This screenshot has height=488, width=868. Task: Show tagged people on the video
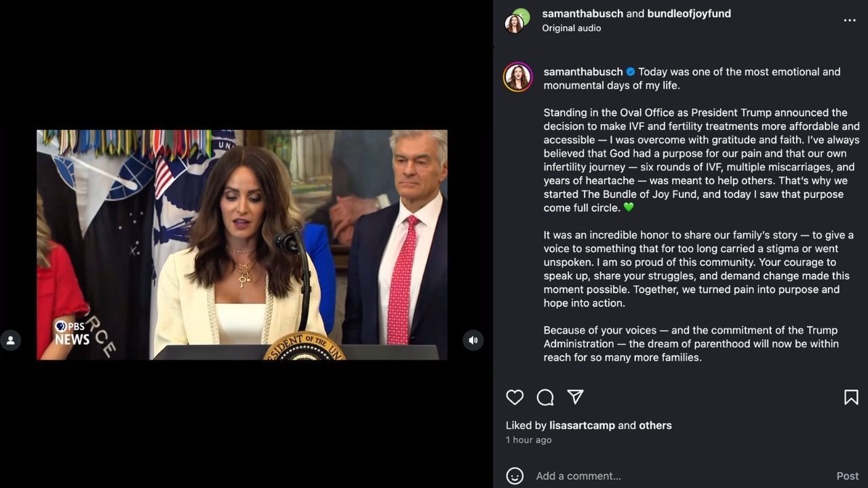coord(10,340)
